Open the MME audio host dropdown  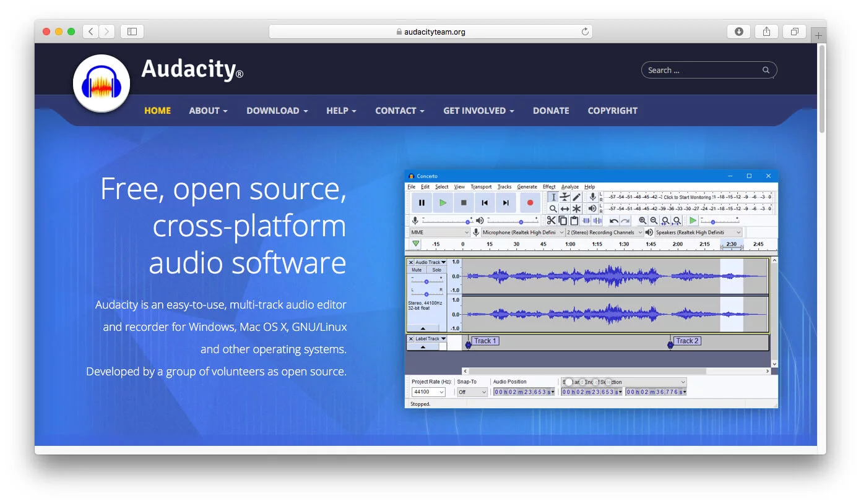440,232
